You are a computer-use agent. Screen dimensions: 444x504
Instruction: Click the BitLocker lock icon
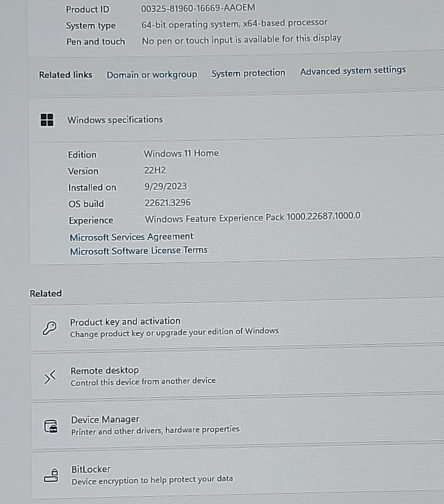point(51,475)
